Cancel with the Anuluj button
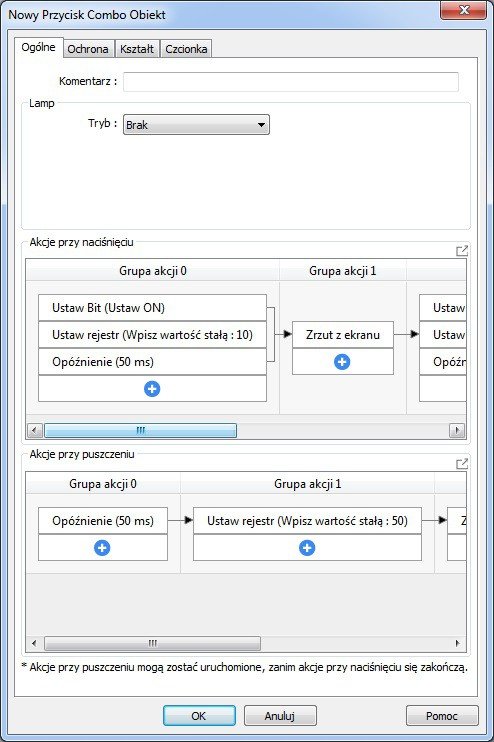This screenshot has height=742, width=494. click(x=280, y=716)
